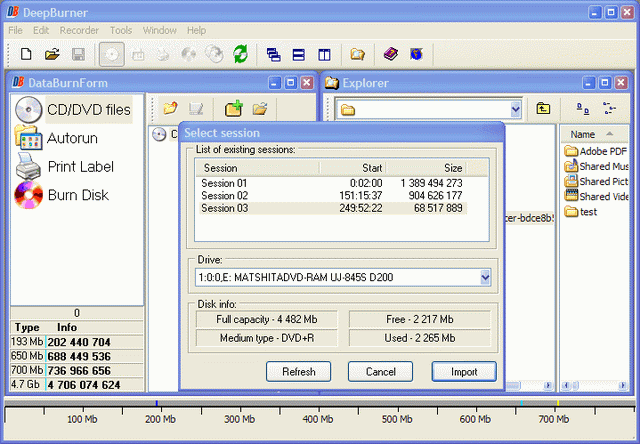Click the Up one level folder icon

pos(543,109)
